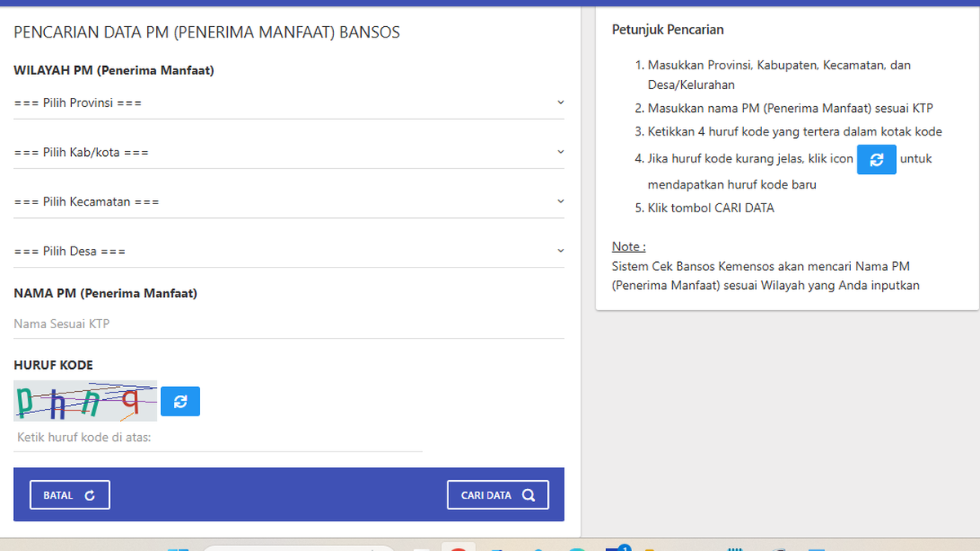Viewport: 980px width, 551px height.
Task: Click the magnifier icon in CARI DATA
Action: click(x=528, y=495)
